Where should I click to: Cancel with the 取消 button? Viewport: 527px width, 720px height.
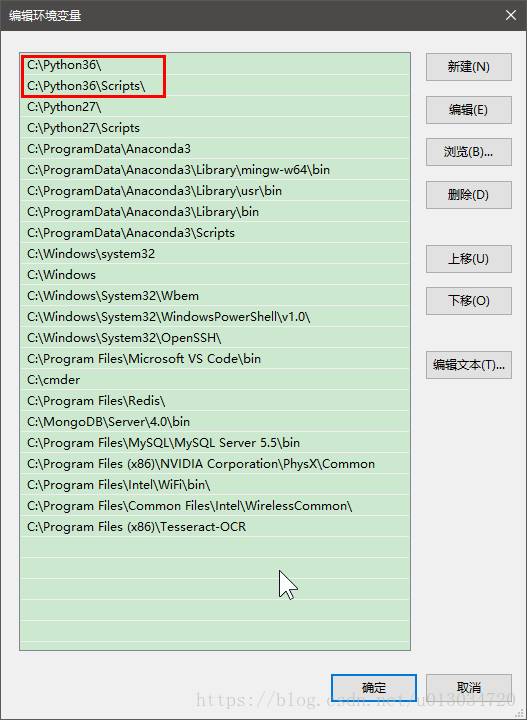(469, 687)
